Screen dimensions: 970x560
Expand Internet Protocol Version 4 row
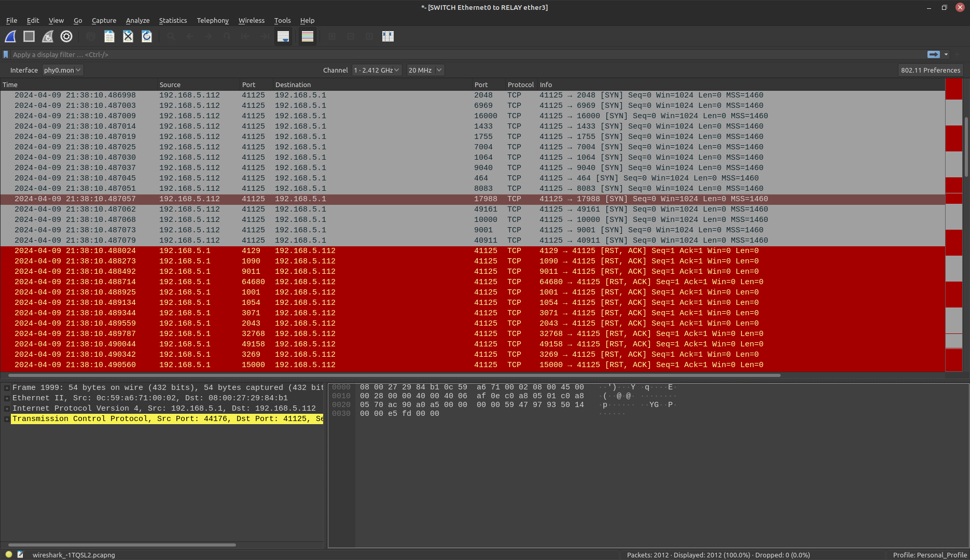7,409
